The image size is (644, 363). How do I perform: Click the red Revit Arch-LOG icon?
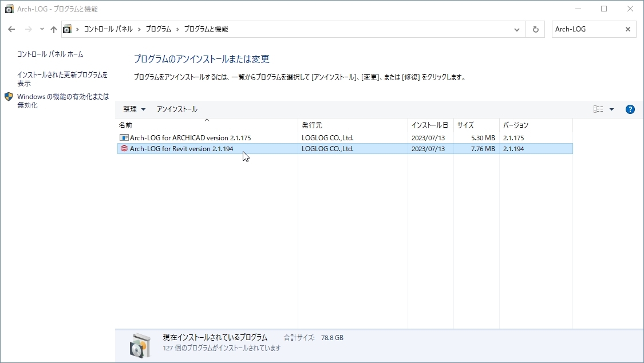pyautogui.click(x=124, y=148)
